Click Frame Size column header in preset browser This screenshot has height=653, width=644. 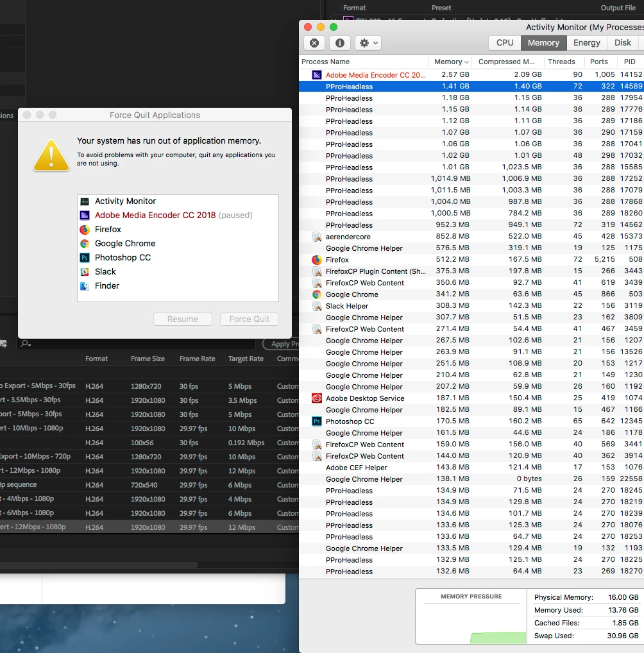pos(148,359)
